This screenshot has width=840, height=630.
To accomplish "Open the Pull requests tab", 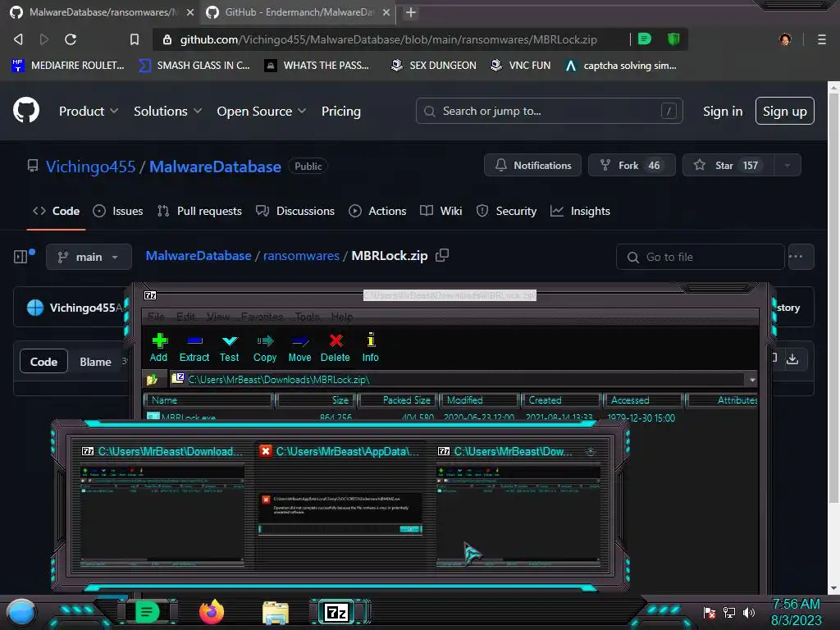I will coord(200,211).
